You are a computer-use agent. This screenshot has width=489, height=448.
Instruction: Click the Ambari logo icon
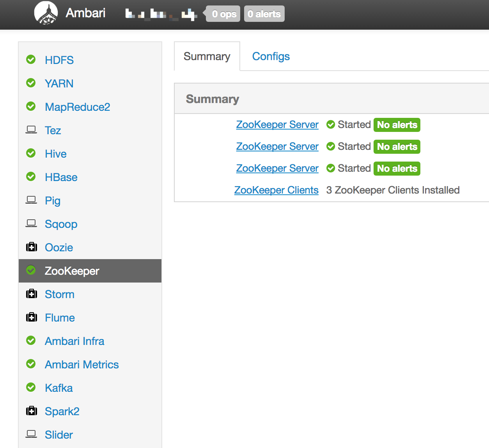pyautogui.click(x=46, y=13)
